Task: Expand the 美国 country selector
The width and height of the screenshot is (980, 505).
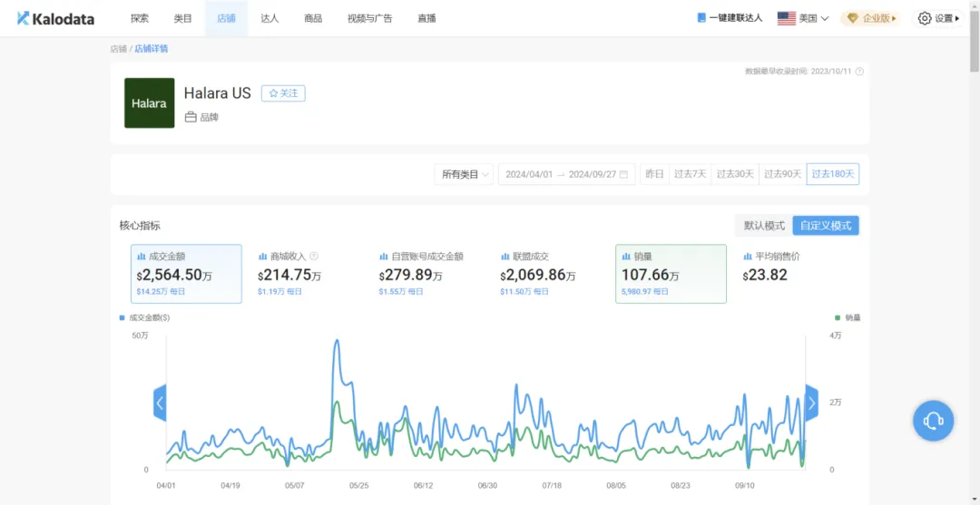Action: 803,18
